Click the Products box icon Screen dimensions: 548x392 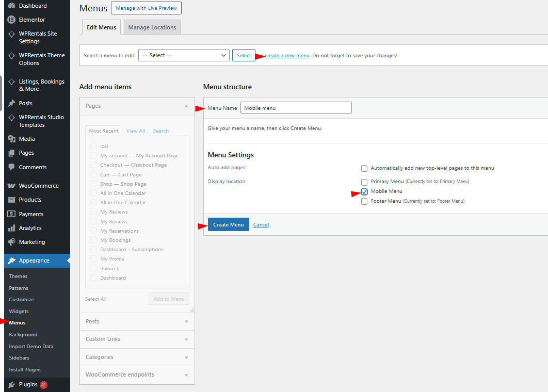click(x=11, y=200)
